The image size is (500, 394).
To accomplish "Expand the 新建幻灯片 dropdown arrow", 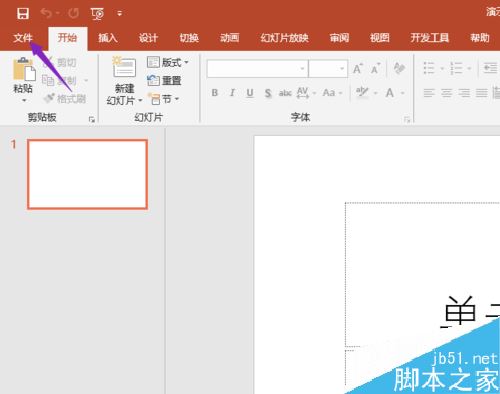I will (140, 100).
